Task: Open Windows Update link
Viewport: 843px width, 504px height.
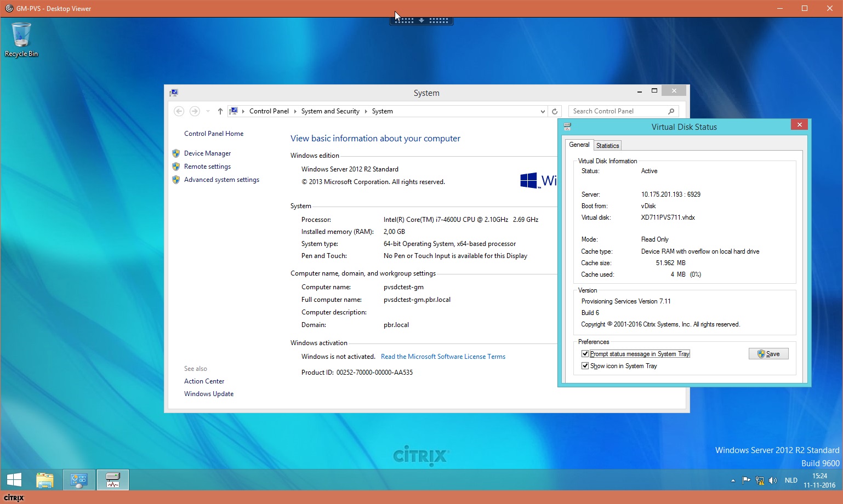Action: (209, 394)
